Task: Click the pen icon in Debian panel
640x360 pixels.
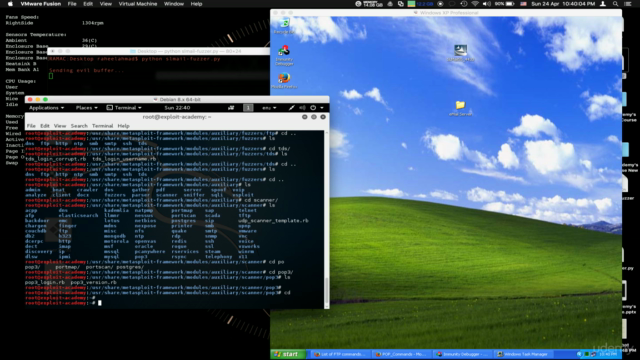Action: (x=291, y=108)
